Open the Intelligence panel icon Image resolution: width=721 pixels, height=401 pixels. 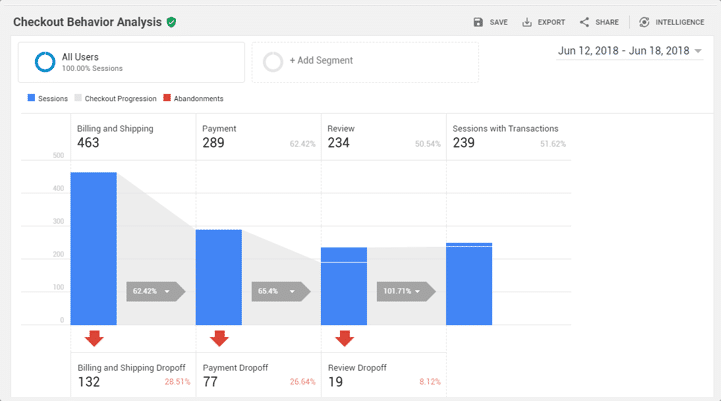[x=644, y=22]
